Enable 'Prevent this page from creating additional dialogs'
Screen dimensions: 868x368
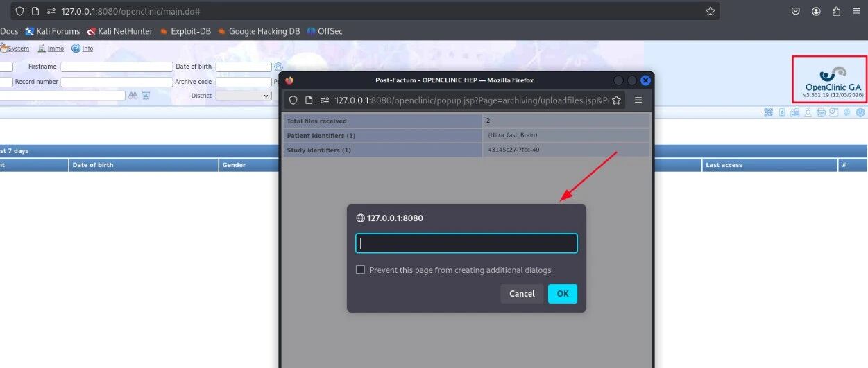pos(360,270)
